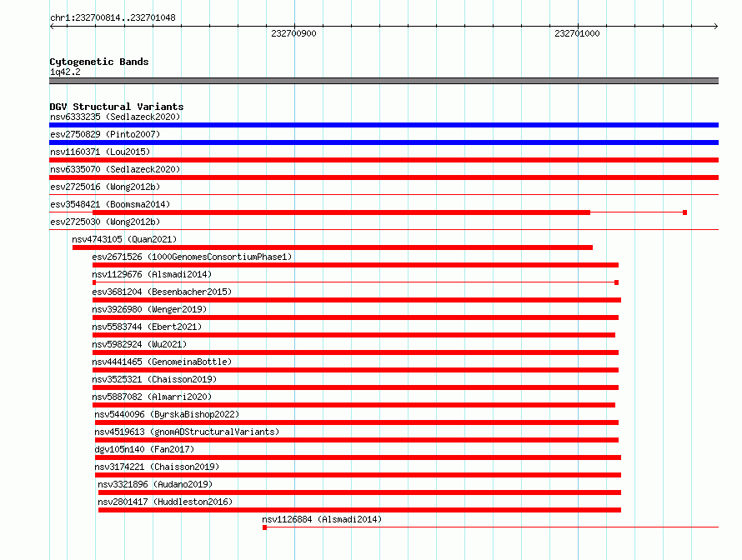Click the nsv4519613 (gnomADStructuralVariants) label

(187, 432)
